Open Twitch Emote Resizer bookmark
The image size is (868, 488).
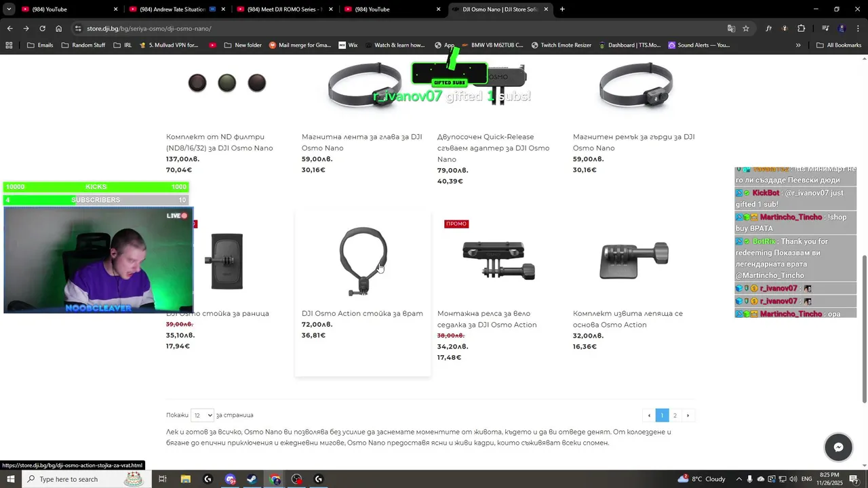pyautogui.click(x=561, y=45)
